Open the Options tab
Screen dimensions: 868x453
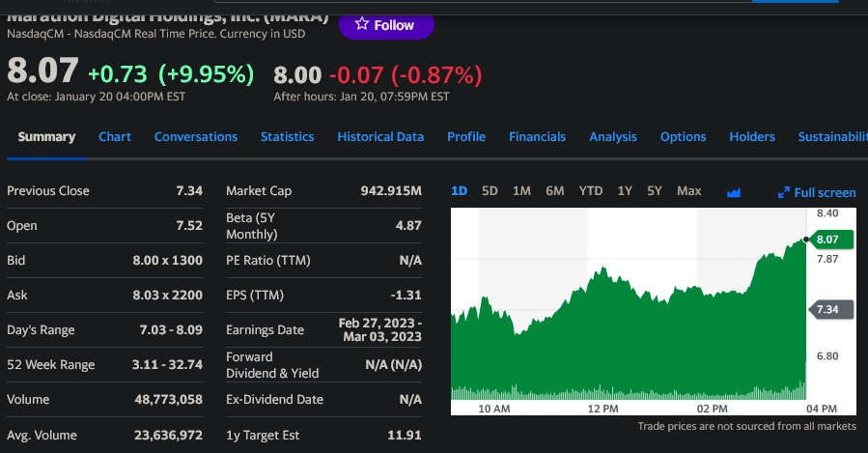pos(683,137)
